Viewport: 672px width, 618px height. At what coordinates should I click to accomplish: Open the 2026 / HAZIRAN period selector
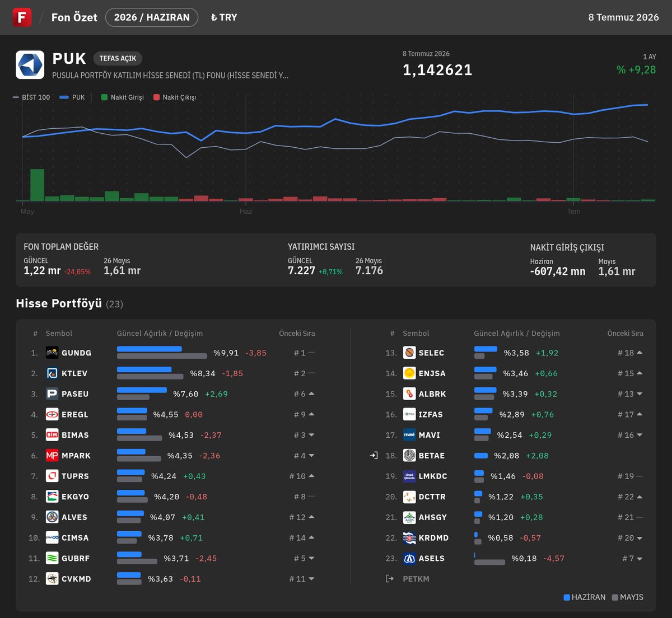[x=152, y=17]
